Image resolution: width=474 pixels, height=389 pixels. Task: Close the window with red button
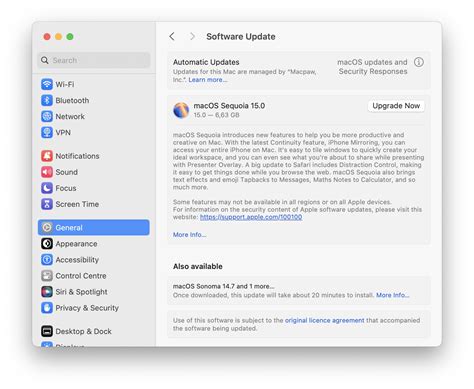[x=47, y=37]
